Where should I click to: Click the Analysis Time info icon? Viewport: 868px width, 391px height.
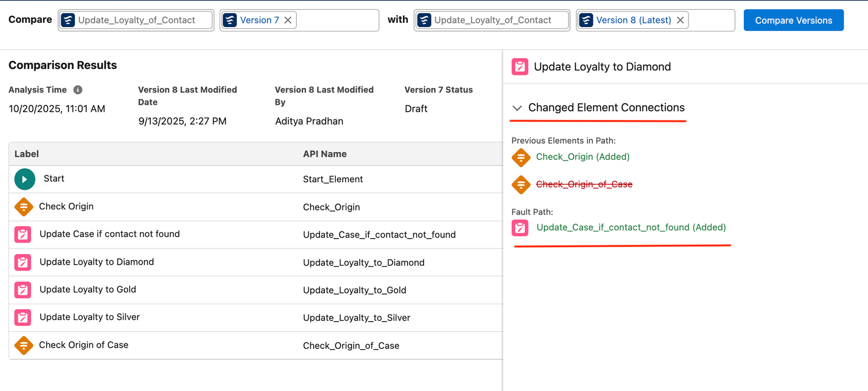78,90
